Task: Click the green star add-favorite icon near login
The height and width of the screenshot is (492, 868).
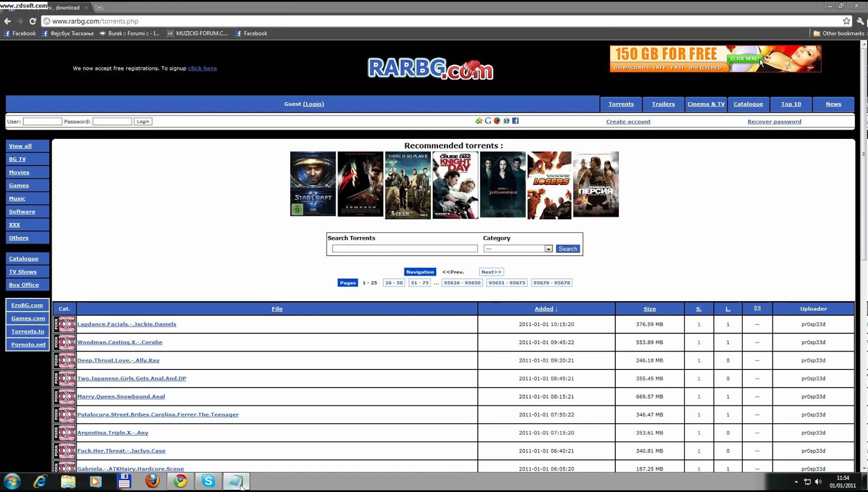Action: 479,121
